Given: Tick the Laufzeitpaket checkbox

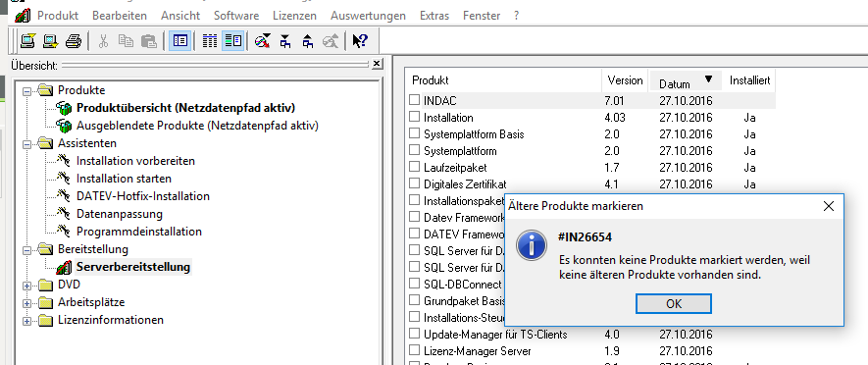Looking at the screenshot, I should pos(415,167).
